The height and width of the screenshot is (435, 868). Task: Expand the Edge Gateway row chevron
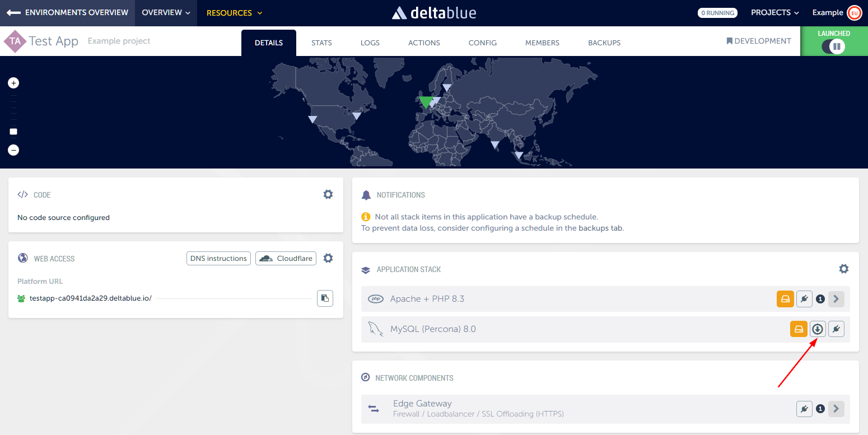tap(836, 409)
